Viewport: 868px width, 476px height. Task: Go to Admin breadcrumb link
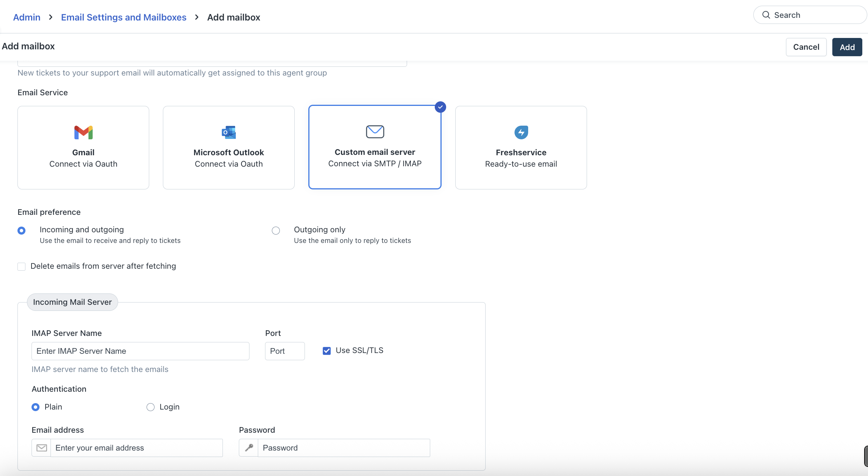[x=27, y=17]
